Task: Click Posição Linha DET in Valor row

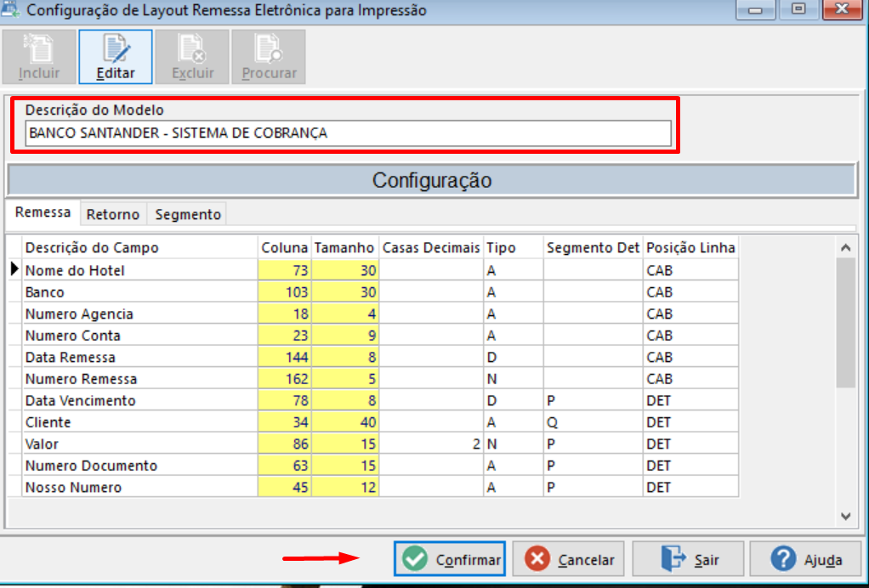Action: coord(690,444)
